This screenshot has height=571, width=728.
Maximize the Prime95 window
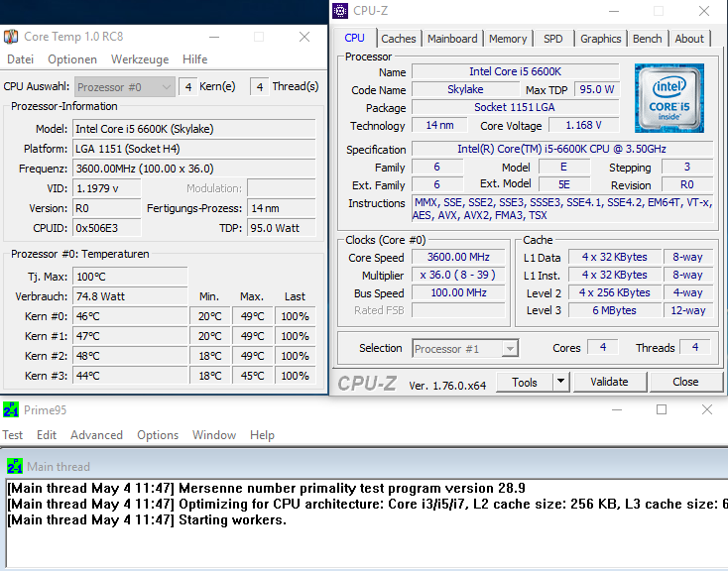[662, 409]
